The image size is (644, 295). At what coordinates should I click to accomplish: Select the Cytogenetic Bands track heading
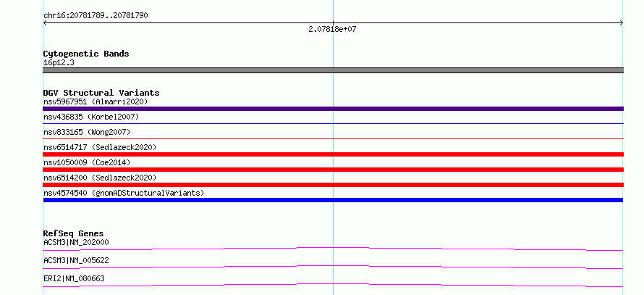(x=86, y=54)
